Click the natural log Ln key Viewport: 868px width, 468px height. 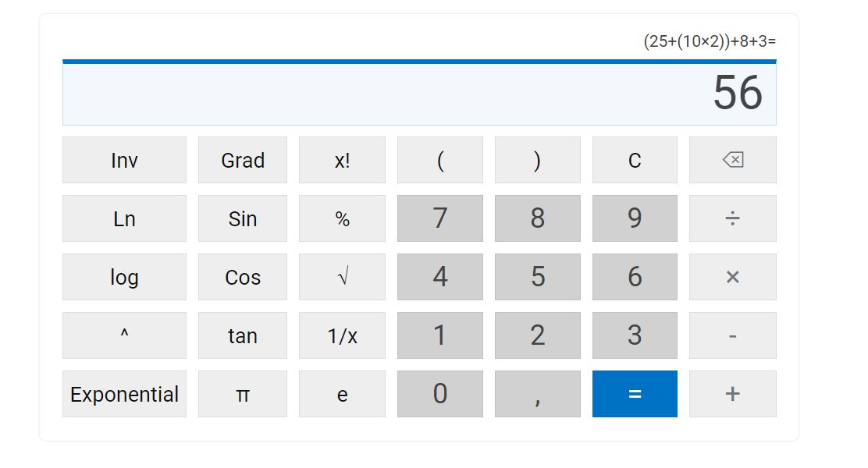coord(124,218)
